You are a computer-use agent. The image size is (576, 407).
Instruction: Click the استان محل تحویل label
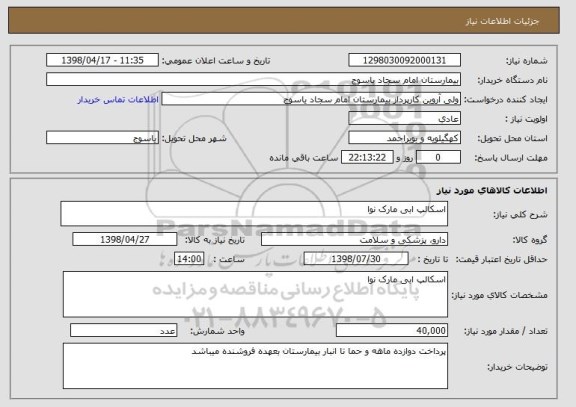pos(512,138)
